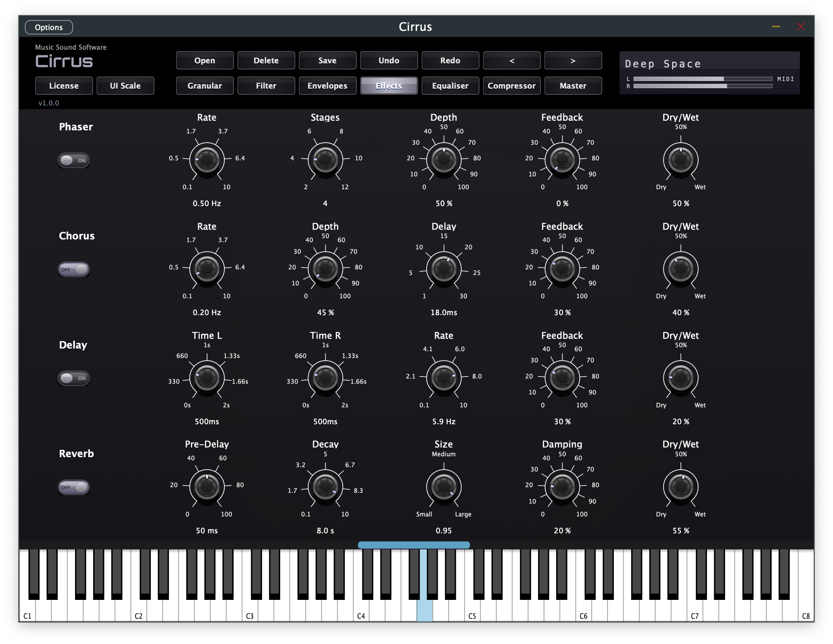Image resolution: width=833 pixels, height=644 pixels.
Task: Toggle the Delay effect switch
Action: pyautogui.click(x=74, y=378)
